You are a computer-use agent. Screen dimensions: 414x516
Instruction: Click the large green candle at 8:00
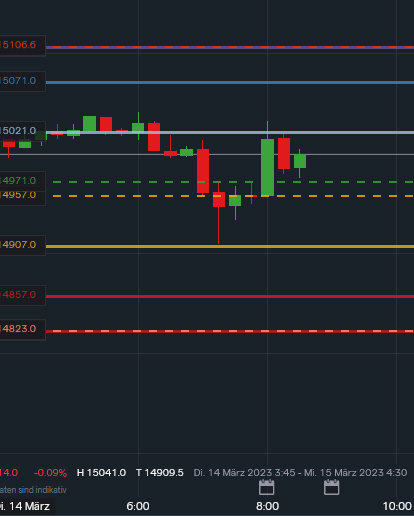click(x=267, y=167)
